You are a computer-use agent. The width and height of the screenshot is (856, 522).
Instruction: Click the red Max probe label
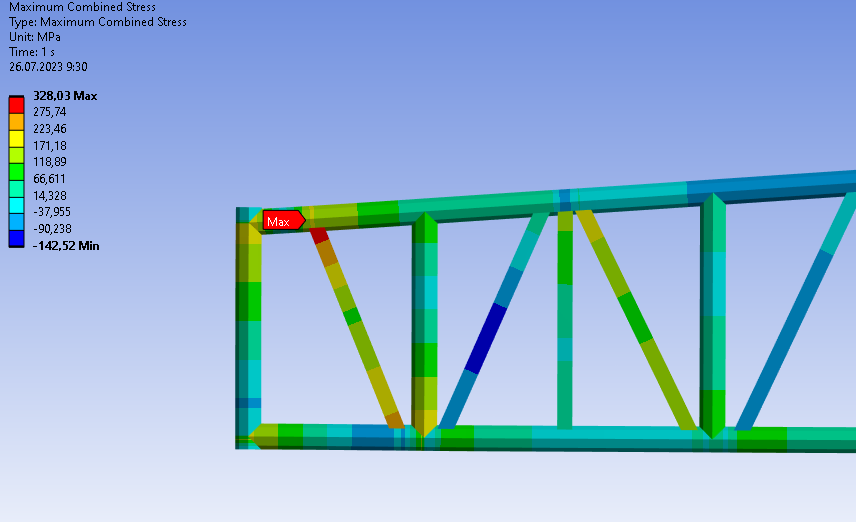pyautogui.click(x=283, y=221)
